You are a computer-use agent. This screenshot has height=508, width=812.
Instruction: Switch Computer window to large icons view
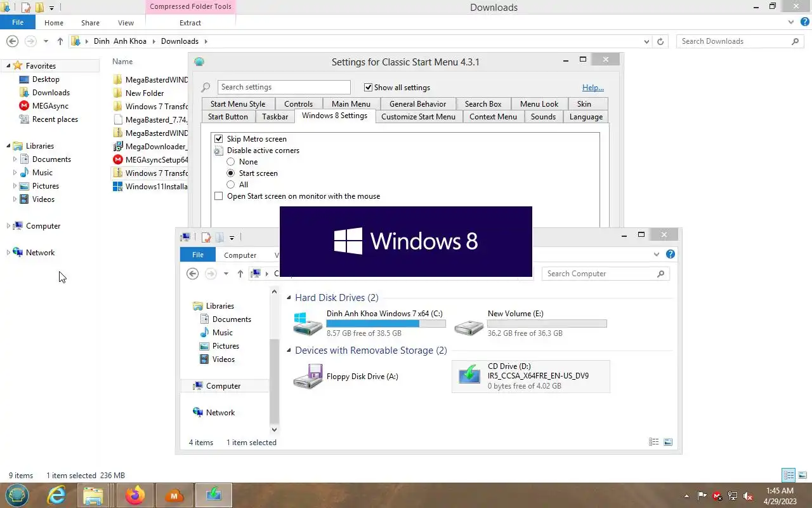(667, 442)
